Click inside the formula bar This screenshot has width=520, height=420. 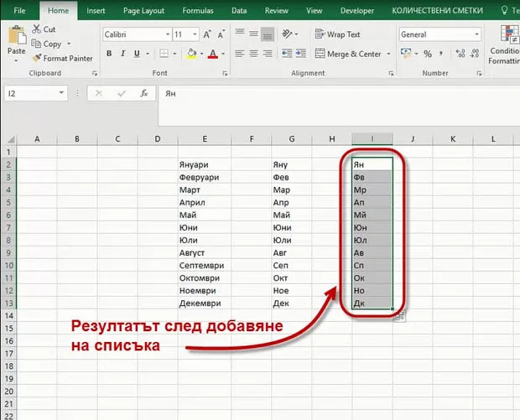coord(338,106)
